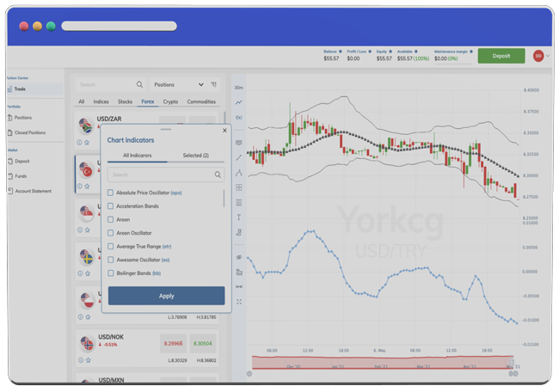Click the fullscreen expand chart icon

[239, 302]
